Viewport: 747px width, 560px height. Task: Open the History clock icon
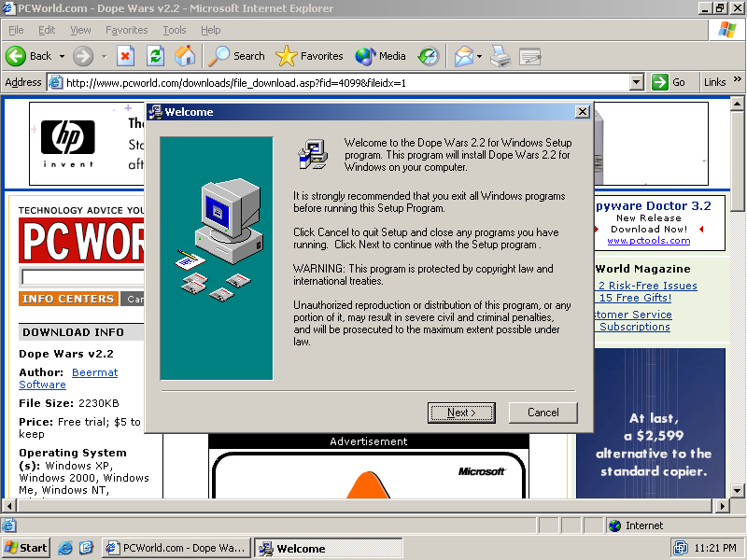click(x=429, y=56)
